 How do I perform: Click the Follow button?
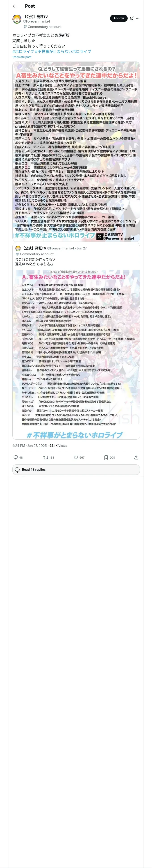[119, 18]
